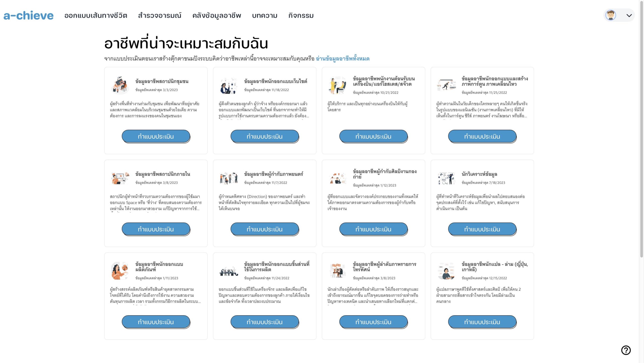Screen dimensions: 644x363
Task: Click the community architect card illustration
Action: [120, 85]
